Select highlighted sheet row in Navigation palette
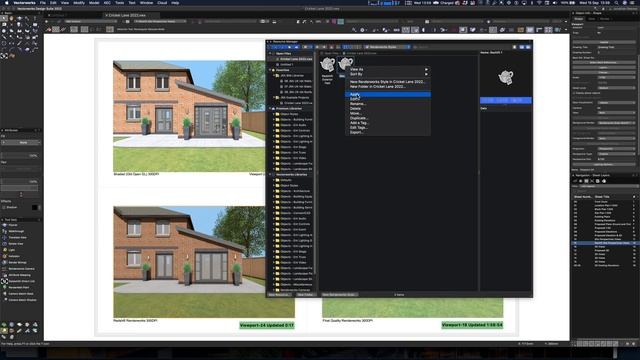 (604, 243)
